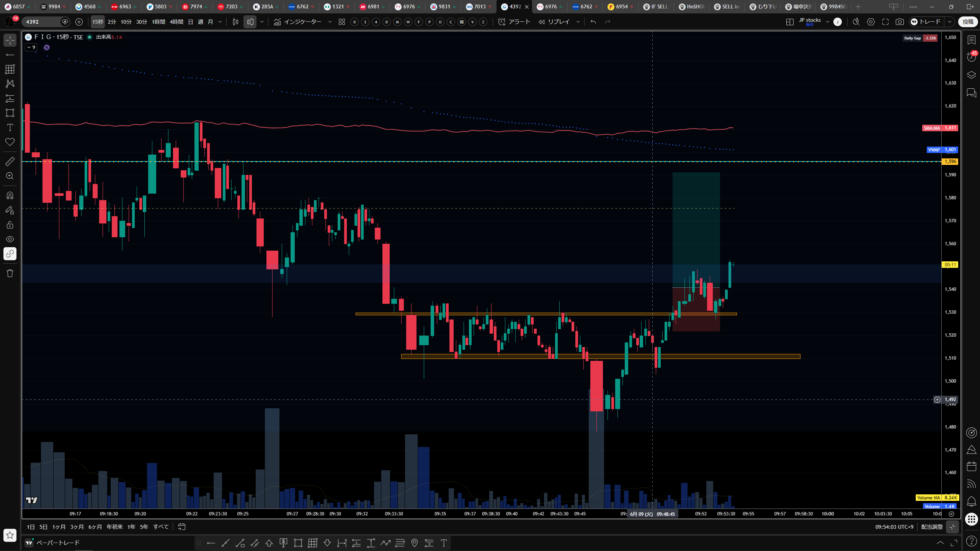Click the 4392 symbol search field
980x551 pixels.
point(42,22)
